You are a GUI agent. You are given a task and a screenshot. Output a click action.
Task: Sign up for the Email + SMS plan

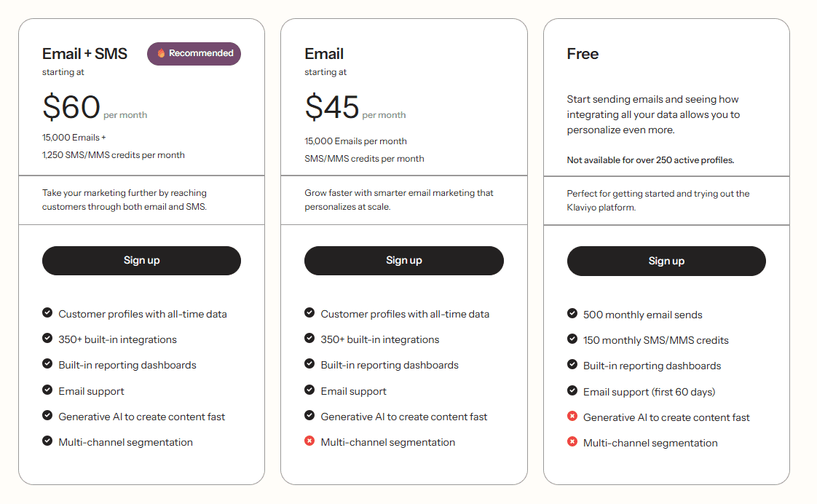tap(142, 261)
